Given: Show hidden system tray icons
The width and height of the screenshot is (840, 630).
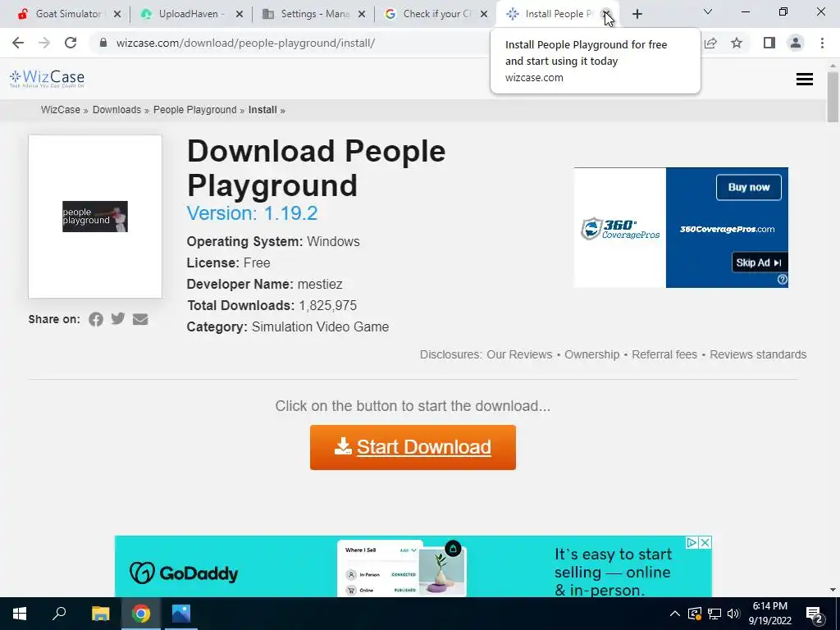Looking at the screenshot, I should click(675, 614).
